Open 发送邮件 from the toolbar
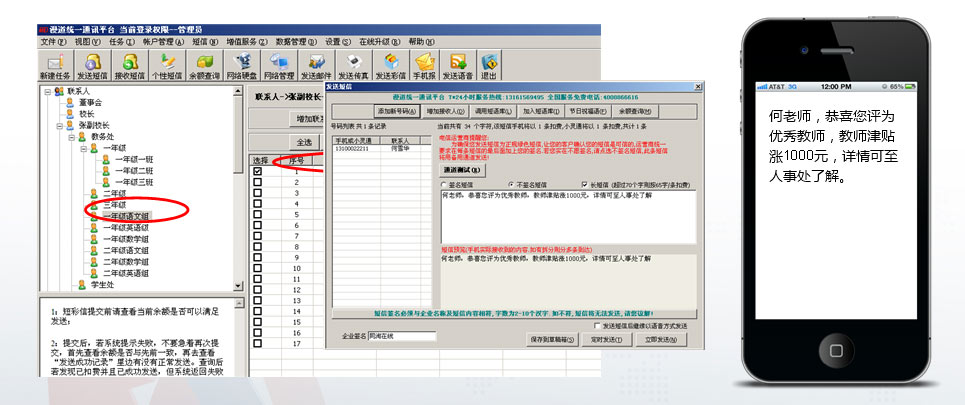 316,65
